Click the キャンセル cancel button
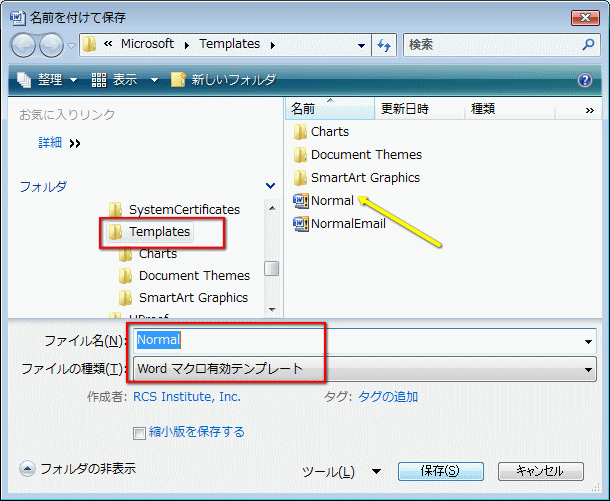This screenshot has height=501, width=610. [540, 471]
